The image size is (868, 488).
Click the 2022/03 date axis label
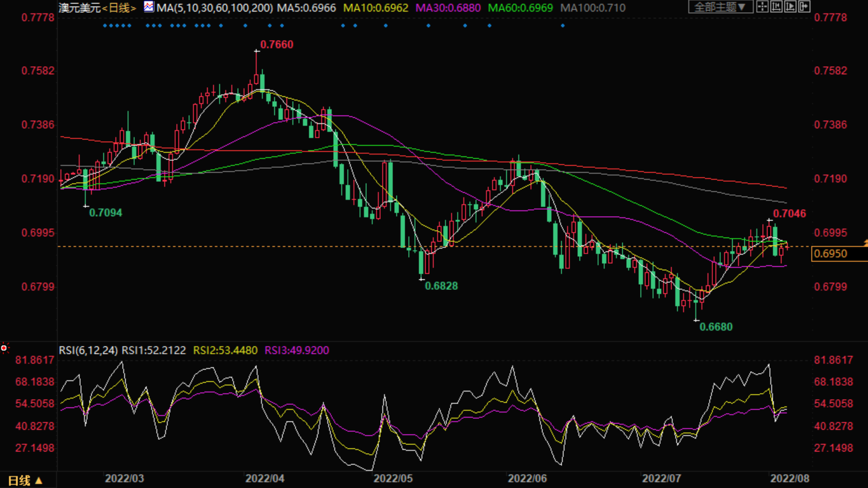click(x=124, y=479)
